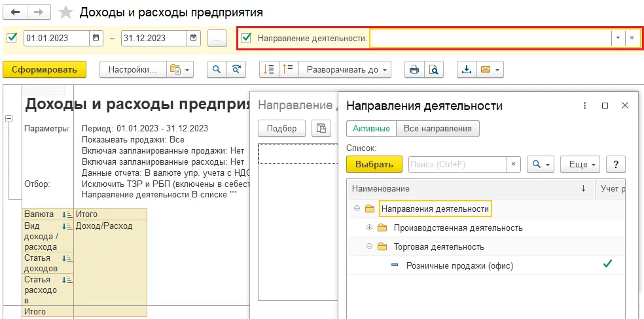Open the Разворачивать до dropdown
This screenshot has width=644, height=319.
pos(344,69)
